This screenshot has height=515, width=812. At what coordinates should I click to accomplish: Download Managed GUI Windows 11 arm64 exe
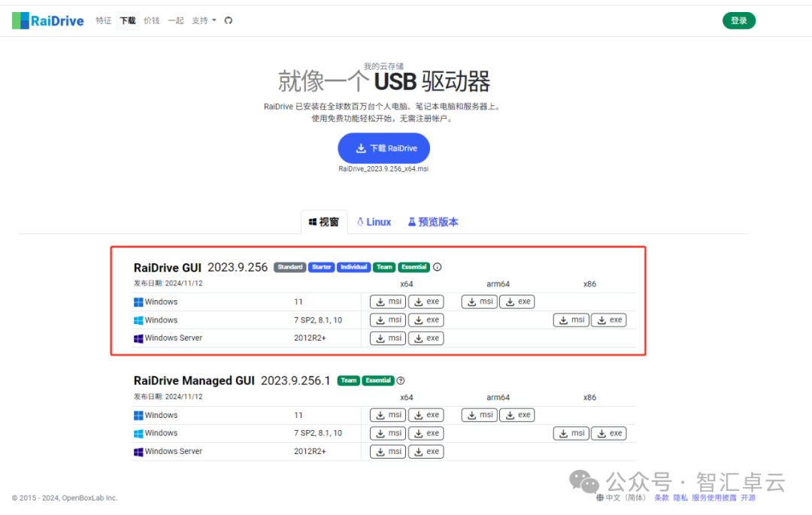tap(517, 415)
